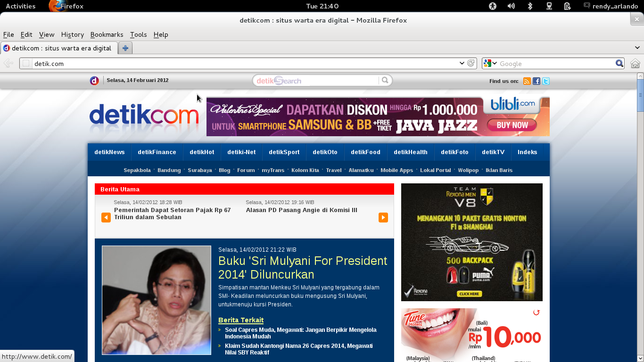Show previous Berita Utama headlines arrow

point(106,217)
